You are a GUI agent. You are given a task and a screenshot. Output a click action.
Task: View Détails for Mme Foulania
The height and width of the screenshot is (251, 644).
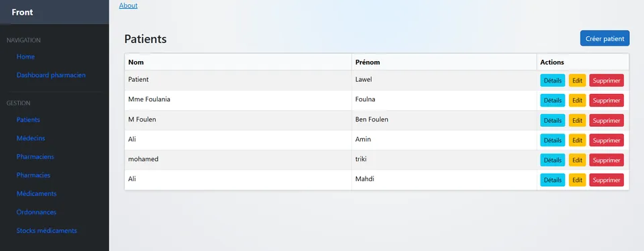click(552, 100)
